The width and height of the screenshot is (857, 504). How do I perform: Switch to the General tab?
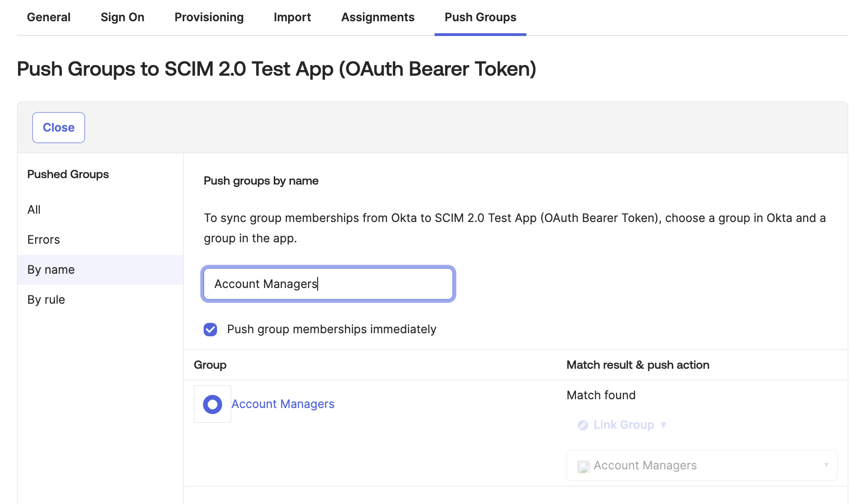coord(48,18)
